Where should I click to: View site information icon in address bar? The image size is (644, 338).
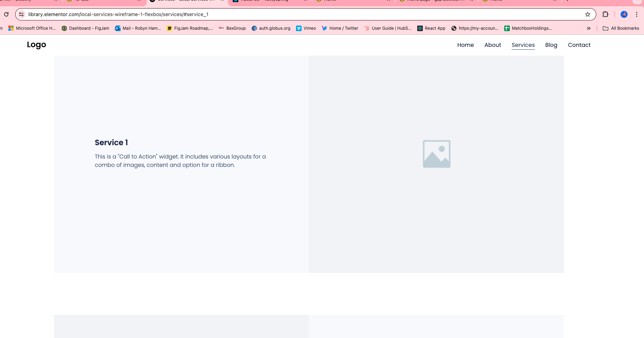[x=21, y=14]
